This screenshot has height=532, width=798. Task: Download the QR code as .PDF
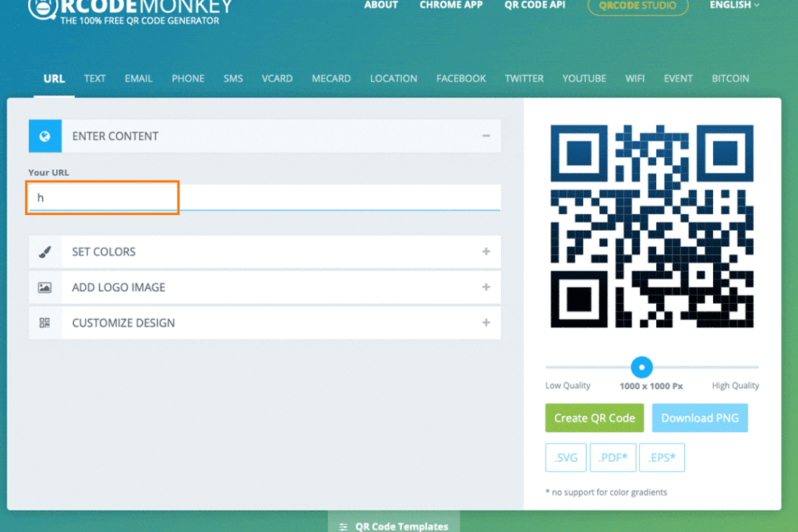[x=613, y=458]
